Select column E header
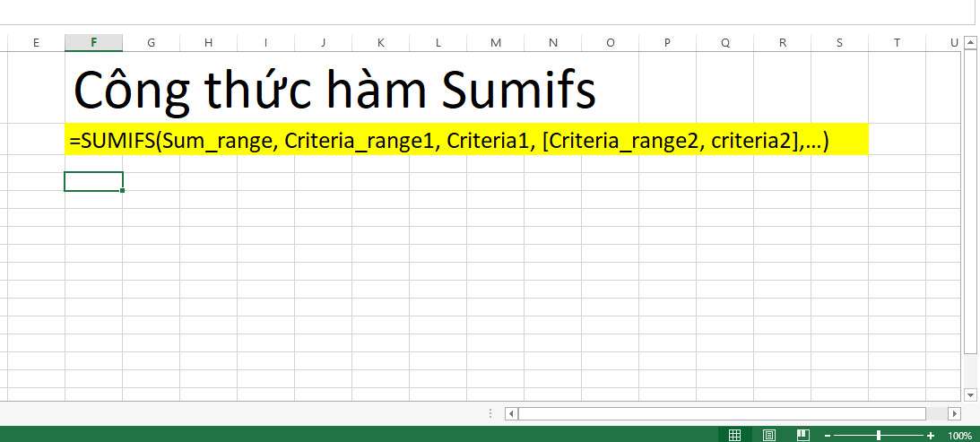 point(36,42)
